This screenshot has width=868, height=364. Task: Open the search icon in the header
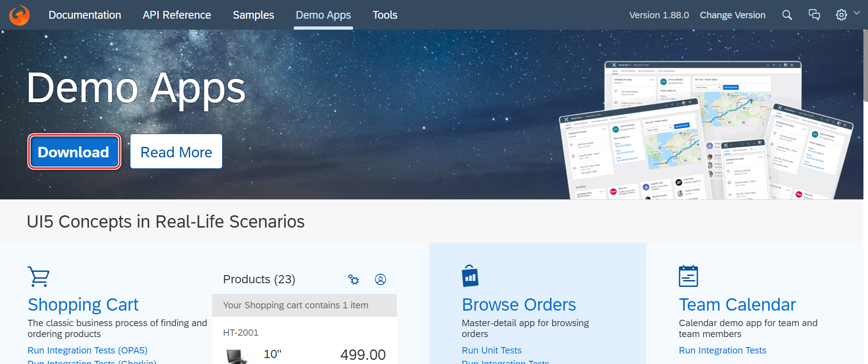point(787,15)
